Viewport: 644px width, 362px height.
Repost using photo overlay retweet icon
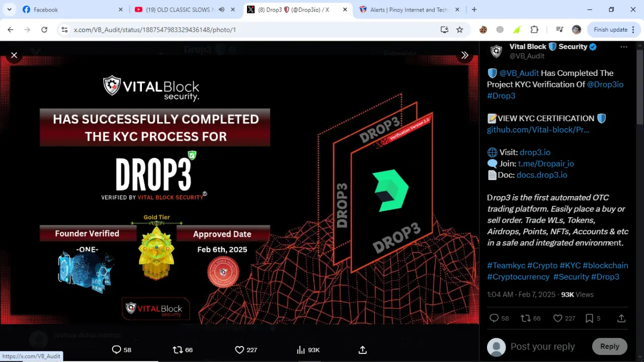tap(178, 350)
